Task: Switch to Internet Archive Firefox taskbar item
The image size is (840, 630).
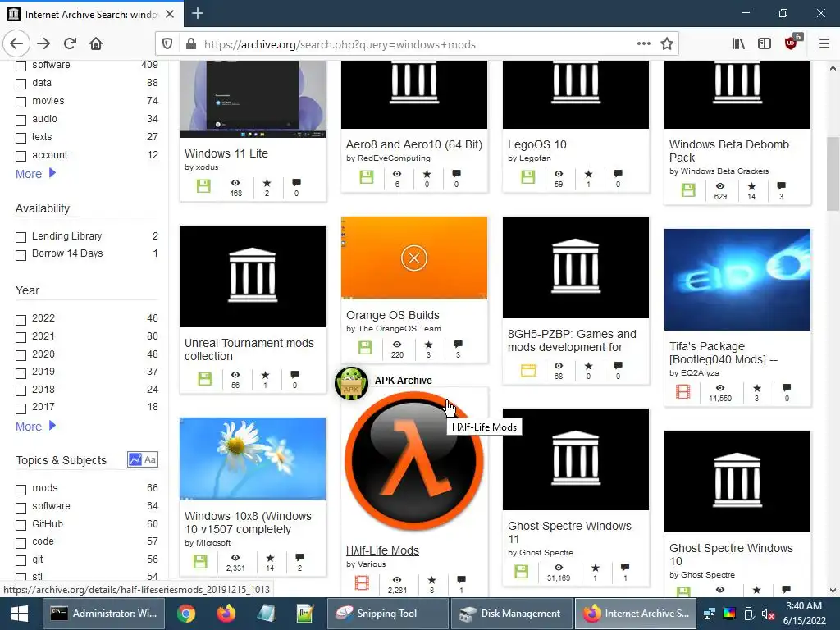Action: [636, 614]
